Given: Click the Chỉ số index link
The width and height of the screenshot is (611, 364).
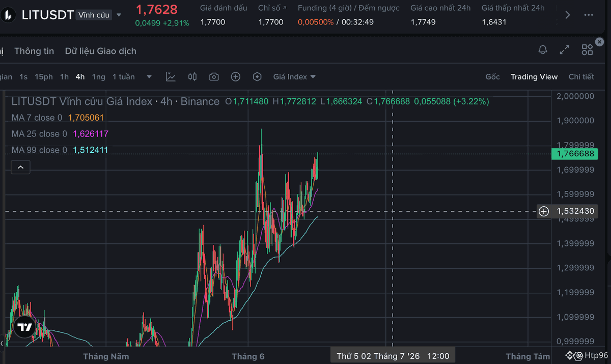Looking at the screenshot, I should [272, 8].
